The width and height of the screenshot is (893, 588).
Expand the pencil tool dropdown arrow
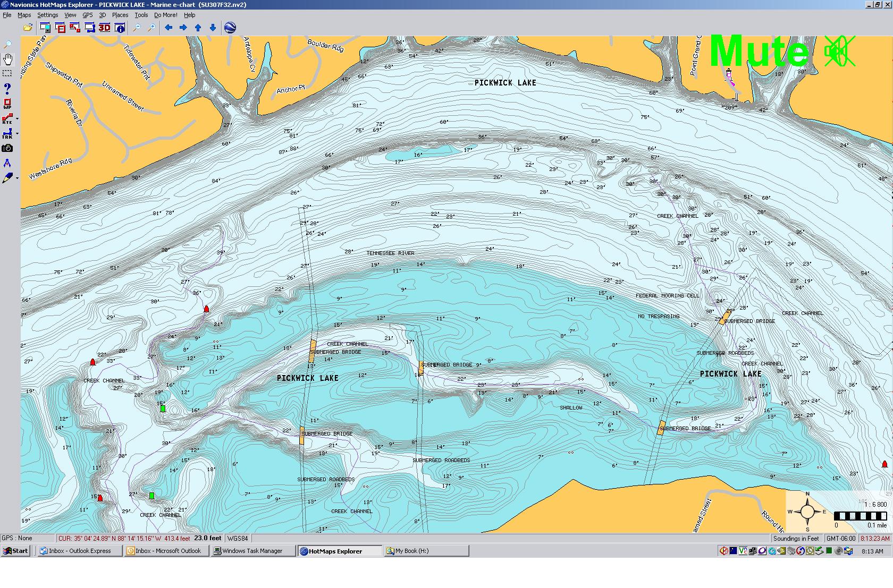click(18, 178)
